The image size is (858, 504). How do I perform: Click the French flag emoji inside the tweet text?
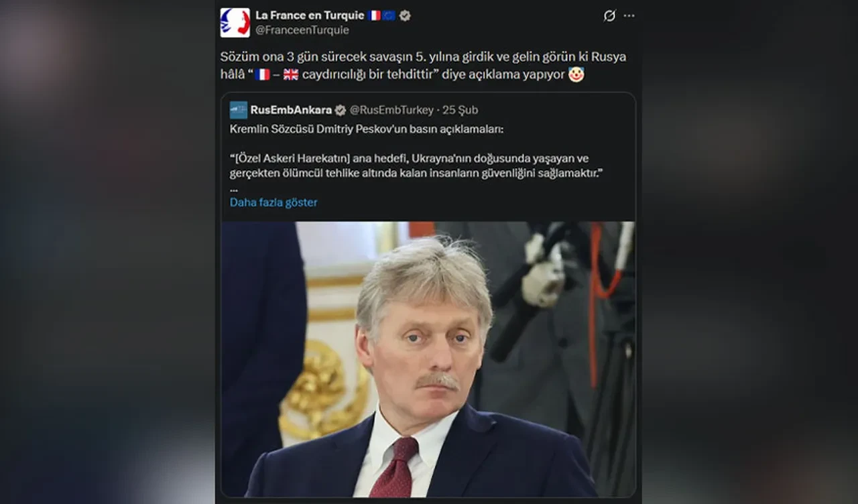[x=263, y=74]
